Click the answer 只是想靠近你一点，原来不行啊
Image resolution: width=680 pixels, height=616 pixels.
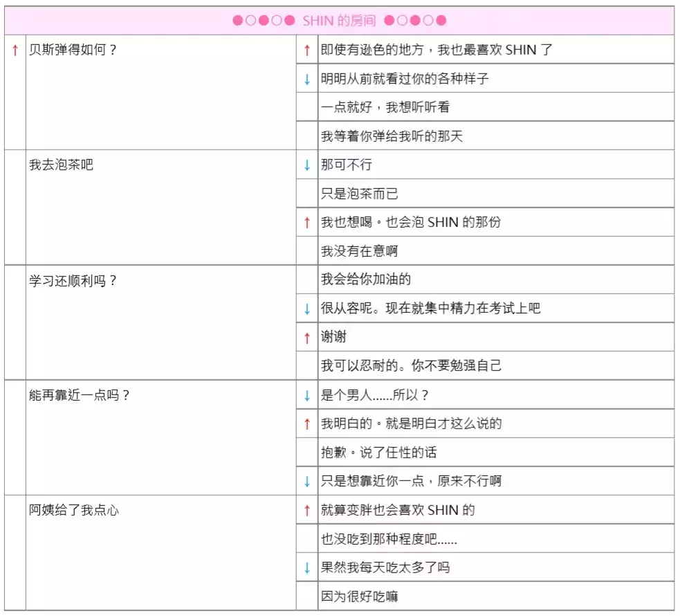411,481
